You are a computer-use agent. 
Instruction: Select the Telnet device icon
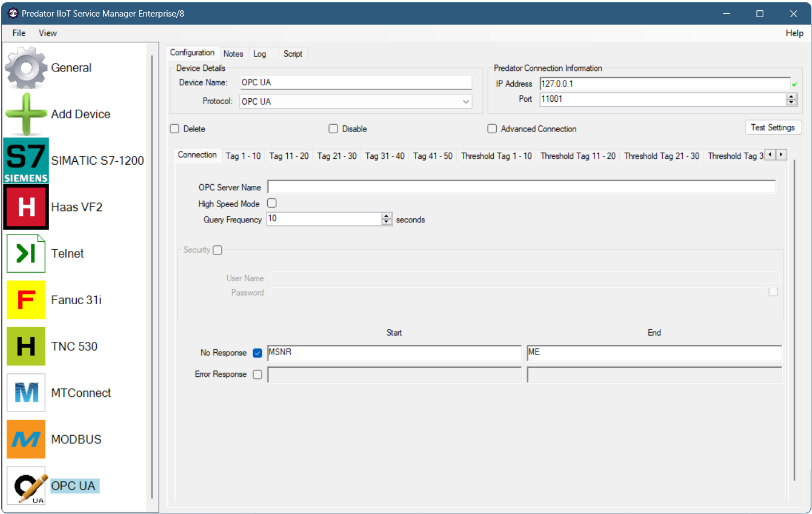point(26,253)
